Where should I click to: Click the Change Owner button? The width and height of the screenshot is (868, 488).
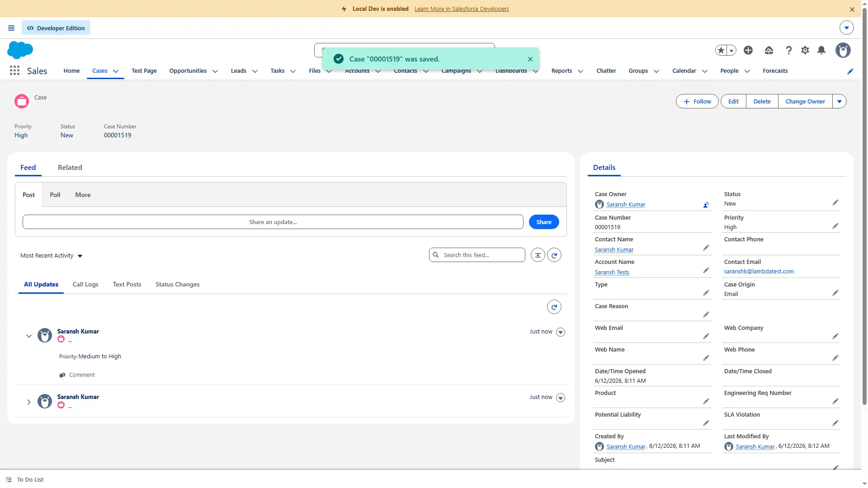click(x=805, y=102)
